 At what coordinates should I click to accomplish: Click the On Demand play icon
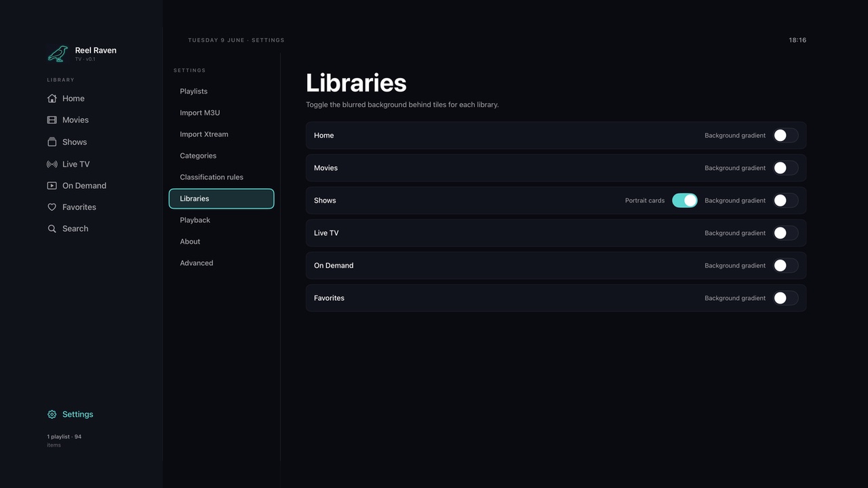pos(52,186)
